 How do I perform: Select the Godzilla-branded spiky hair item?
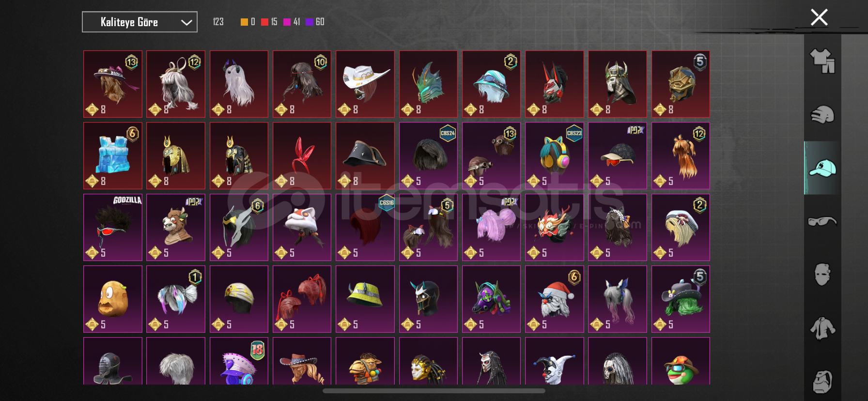tap(113, 227)
